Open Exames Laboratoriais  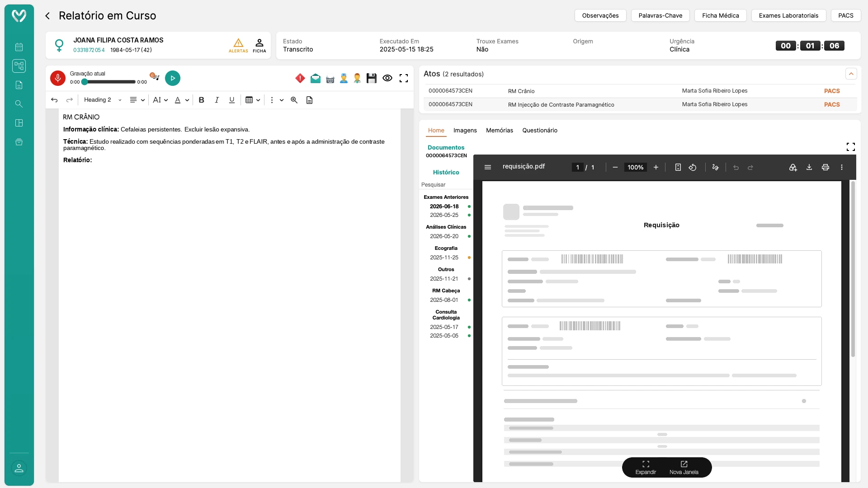tap(788, 15)
